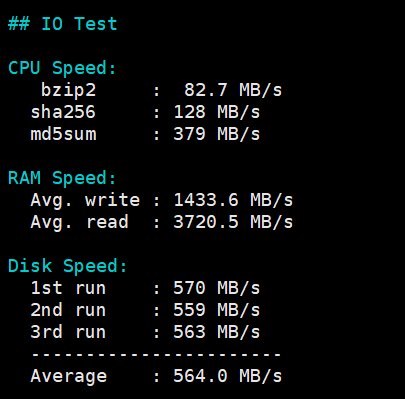Screen dimensions: 405x399
Task: Click the sha256 label text
Action: tap(63, 112)
